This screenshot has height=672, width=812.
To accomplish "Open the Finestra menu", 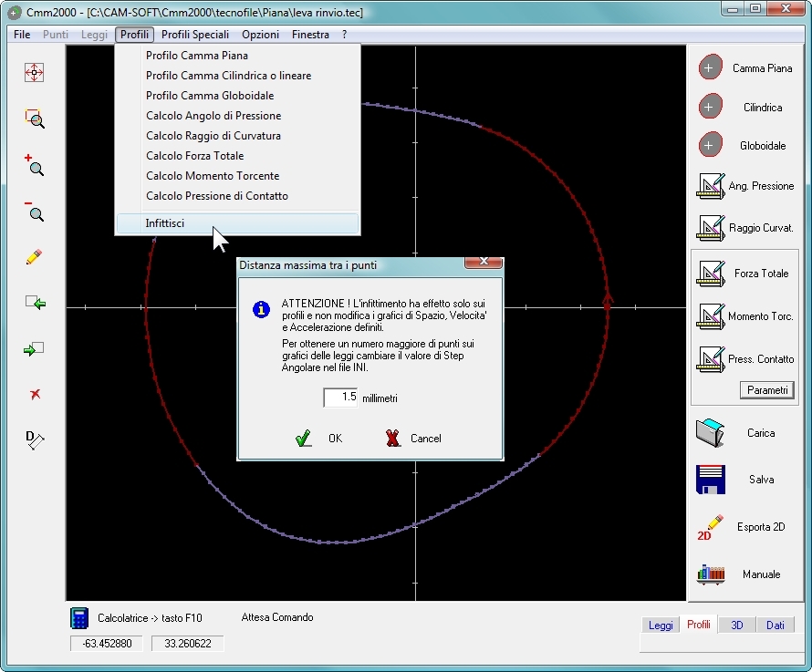I will point(311,35).
